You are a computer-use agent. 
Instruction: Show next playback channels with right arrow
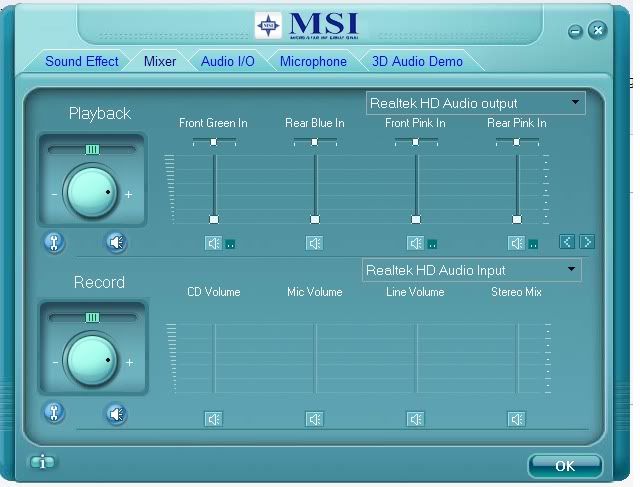point(587,242)
